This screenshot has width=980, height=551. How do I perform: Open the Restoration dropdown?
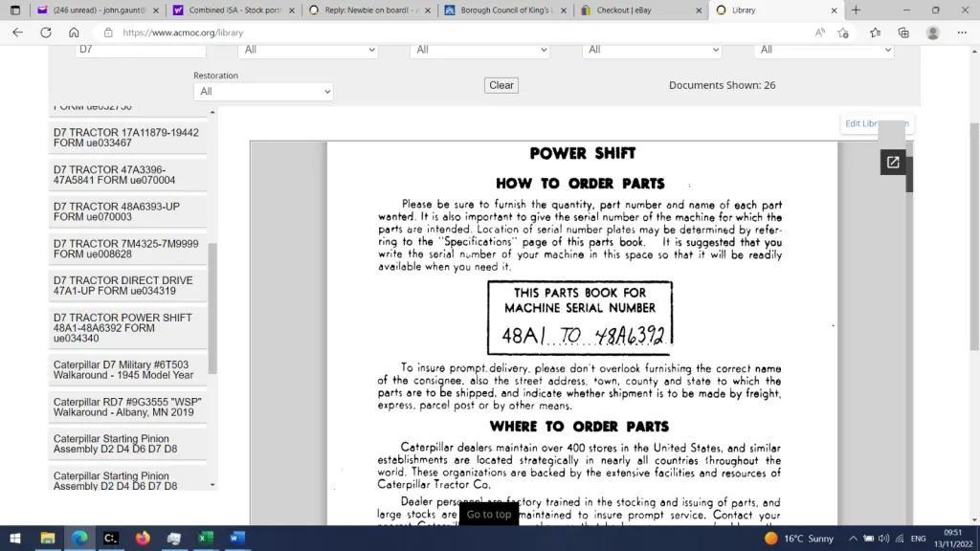(x=263, y=91)
